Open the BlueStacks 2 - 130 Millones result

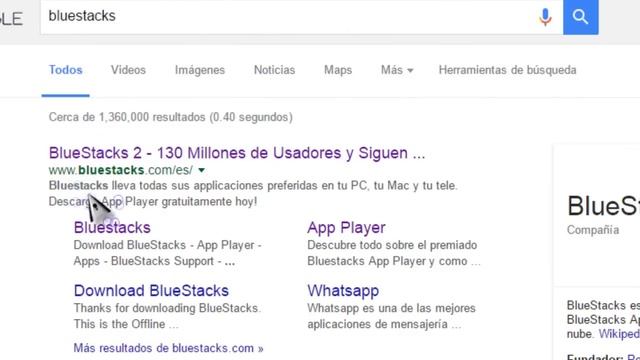(x=237, y=153)
